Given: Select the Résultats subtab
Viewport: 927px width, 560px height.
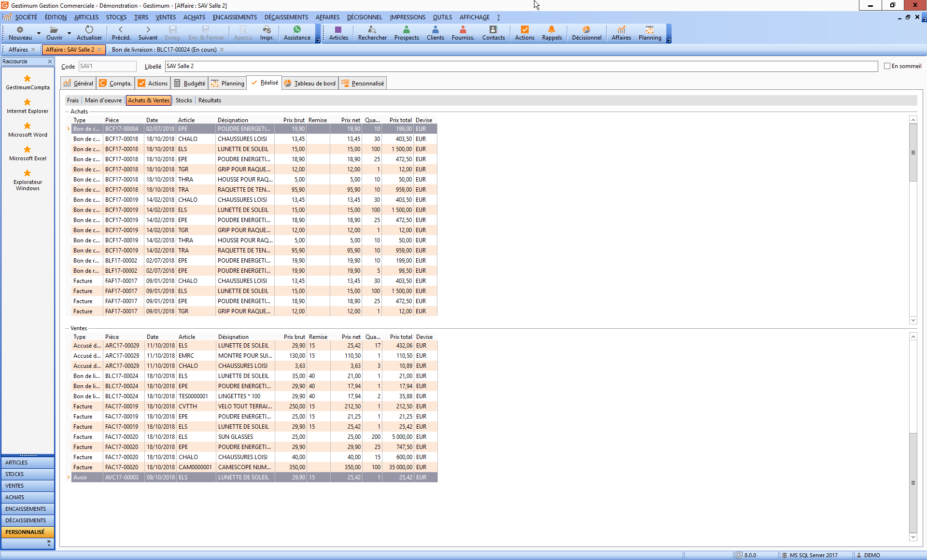Looking at the screenshot, I should (210, 100).
